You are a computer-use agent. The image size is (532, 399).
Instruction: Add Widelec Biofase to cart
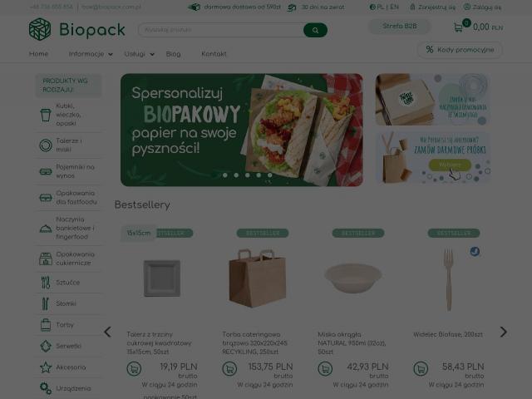421,368
